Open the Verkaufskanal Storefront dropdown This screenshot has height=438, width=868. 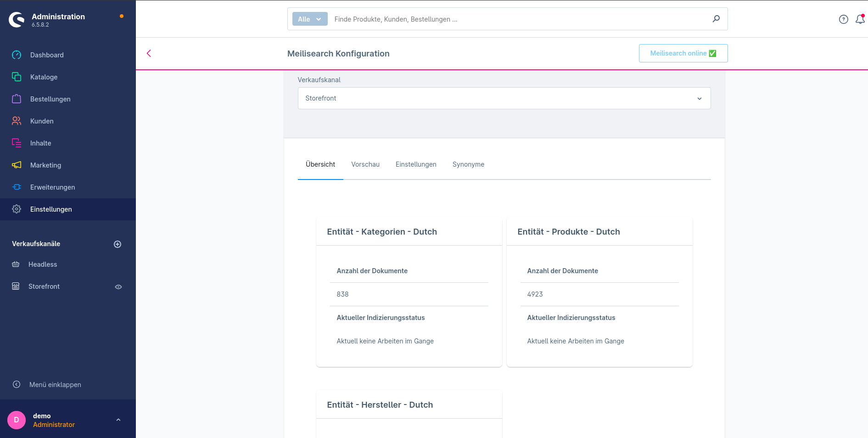pyautogui.click(x=504, y=98)
